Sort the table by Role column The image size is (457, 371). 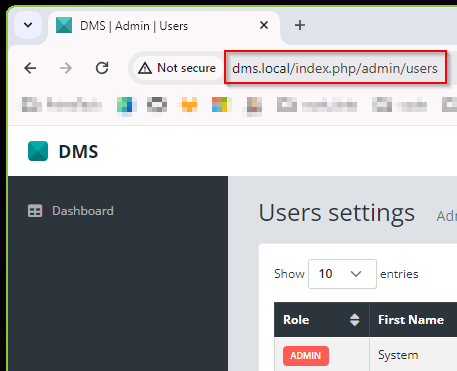[x=322, y=320]
